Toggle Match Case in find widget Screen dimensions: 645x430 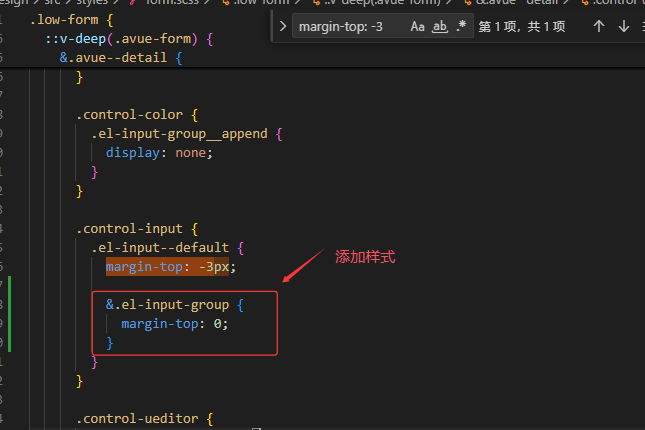click(417, 27)
